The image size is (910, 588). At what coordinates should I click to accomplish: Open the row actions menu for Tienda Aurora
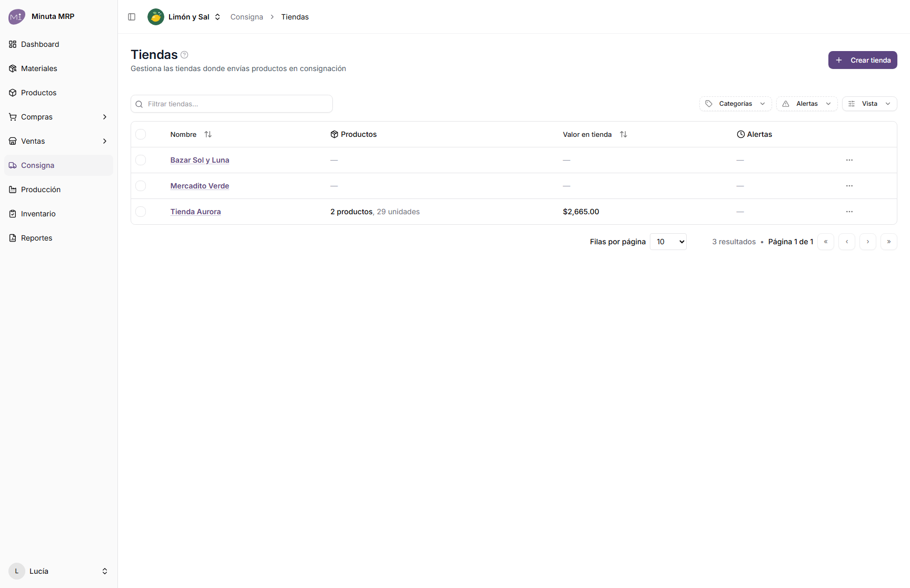pyautogui.click(x=849, y=212)
